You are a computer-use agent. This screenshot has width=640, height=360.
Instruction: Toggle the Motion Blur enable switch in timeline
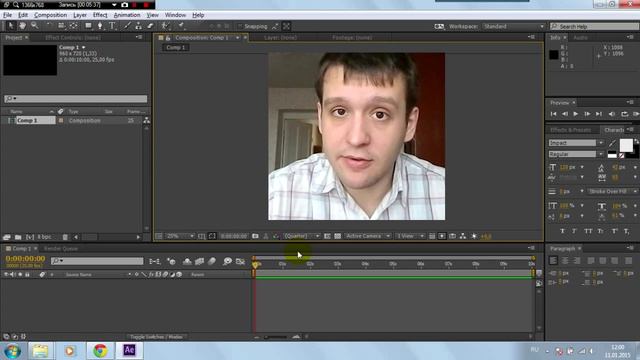[212, 261]
